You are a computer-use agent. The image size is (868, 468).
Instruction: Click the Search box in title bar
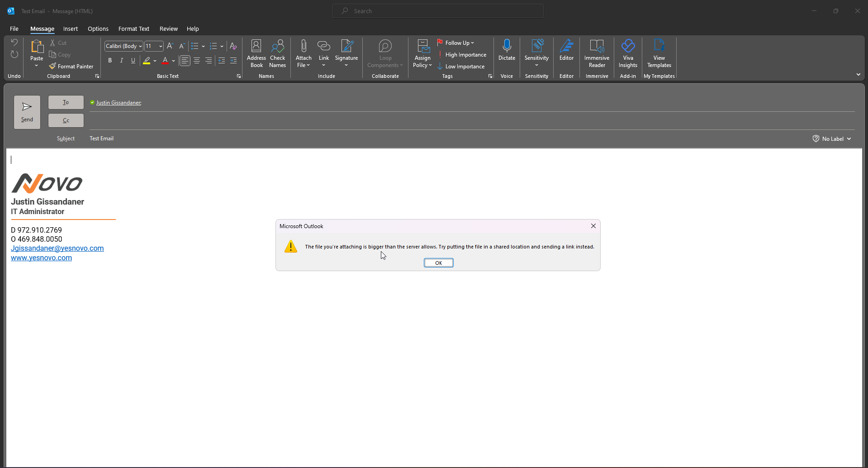438,11
